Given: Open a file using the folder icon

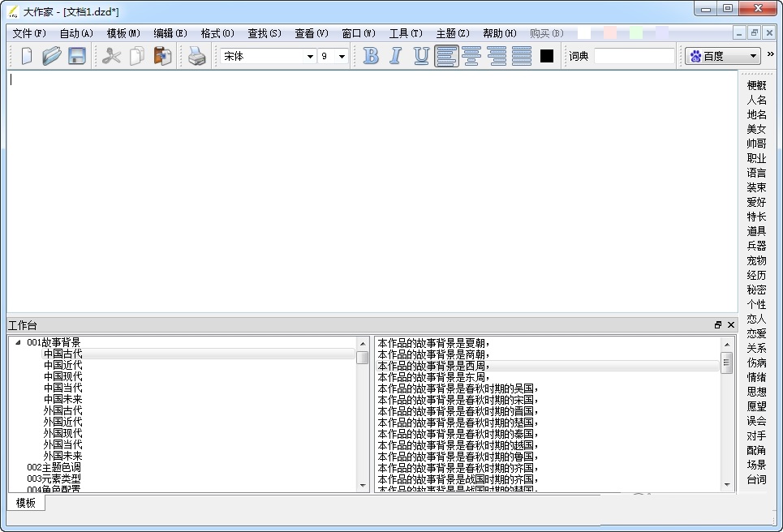Looking at the screenshot, I should 51,56.
